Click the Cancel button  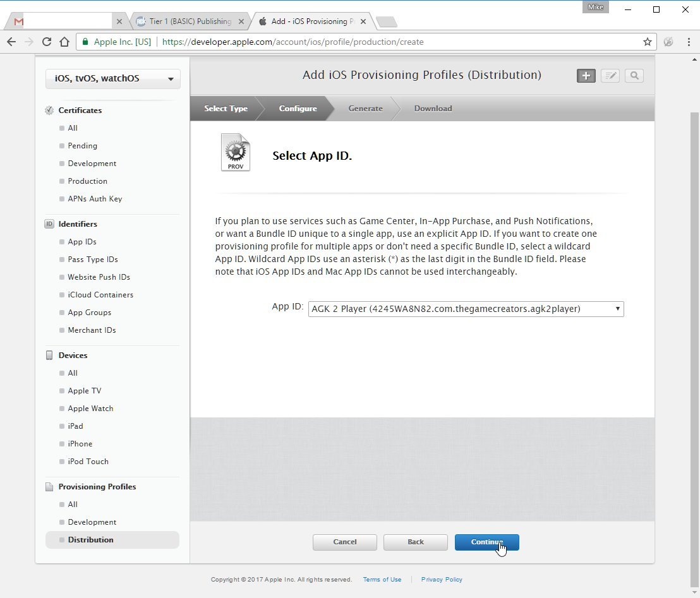[345, 542]
